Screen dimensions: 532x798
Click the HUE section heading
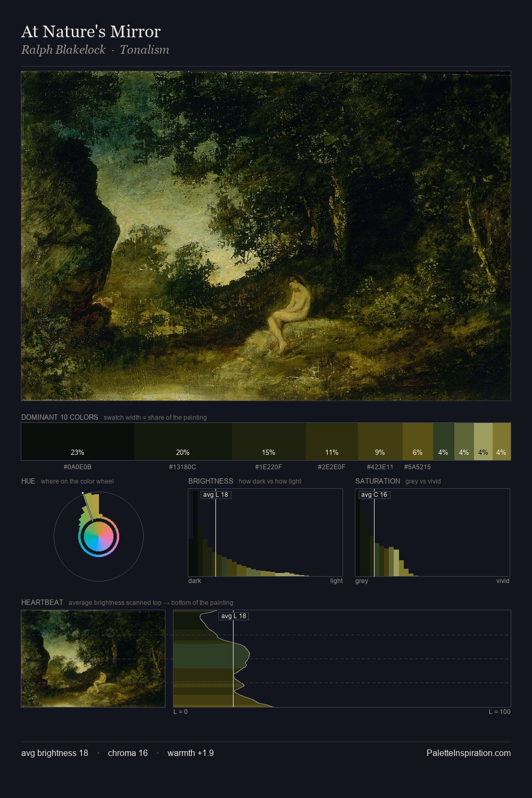pos(28,481)
